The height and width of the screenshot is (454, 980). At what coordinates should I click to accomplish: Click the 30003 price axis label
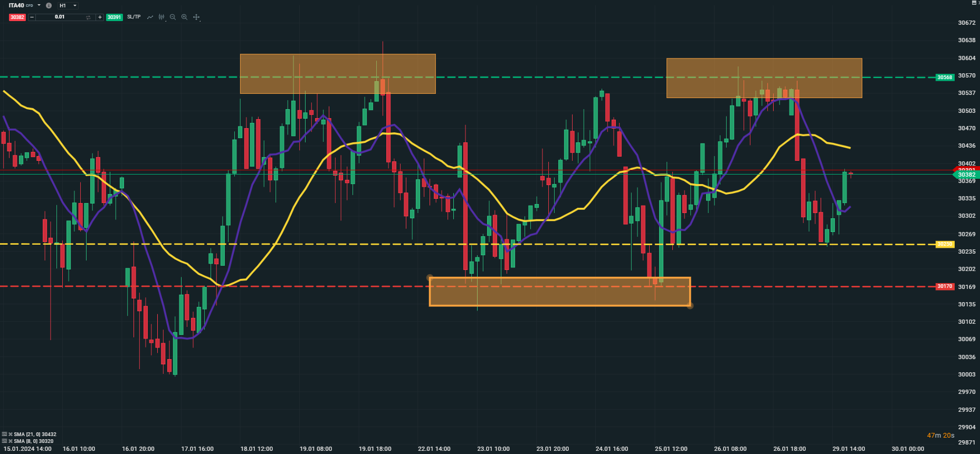coord(967,374)
